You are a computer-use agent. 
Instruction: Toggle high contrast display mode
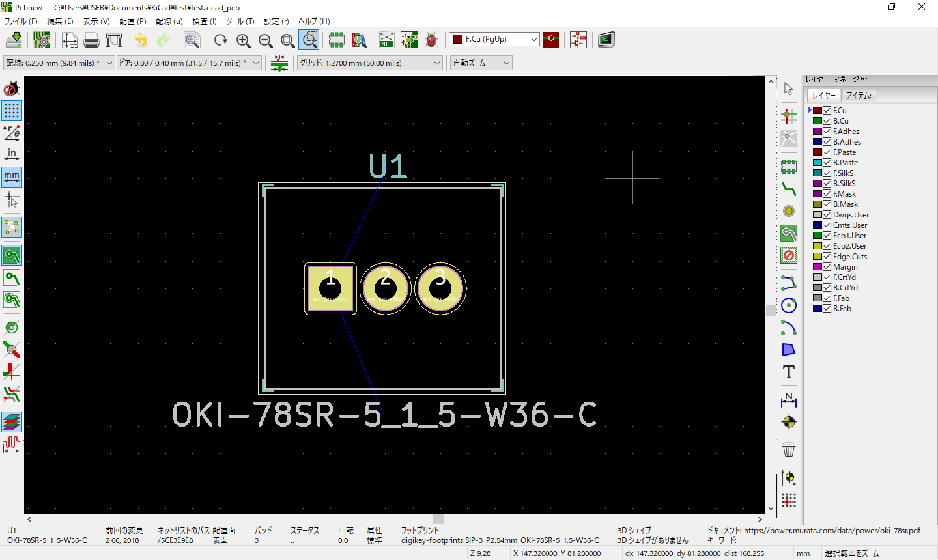tap(12, 421)
